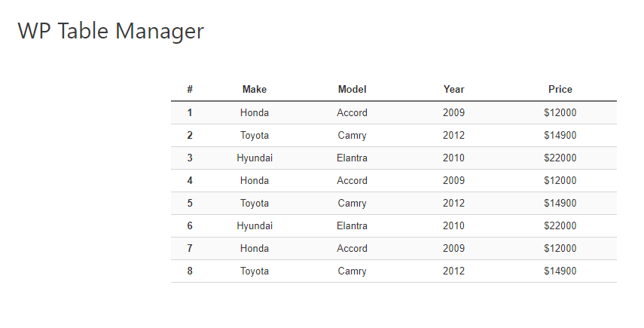Click the Price column header
Screen dimensions: 644x328
pos(560,89)
